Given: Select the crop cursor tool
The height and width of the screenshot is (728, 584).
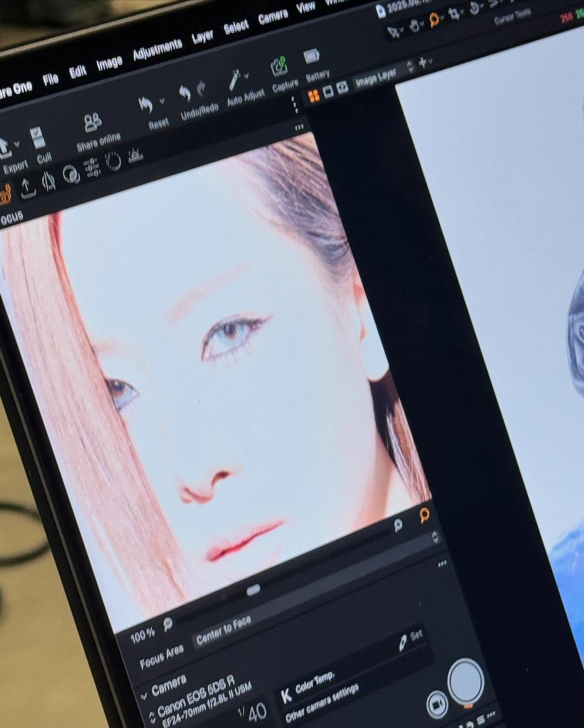Looking at the screenshot, I should pos(455,15).
